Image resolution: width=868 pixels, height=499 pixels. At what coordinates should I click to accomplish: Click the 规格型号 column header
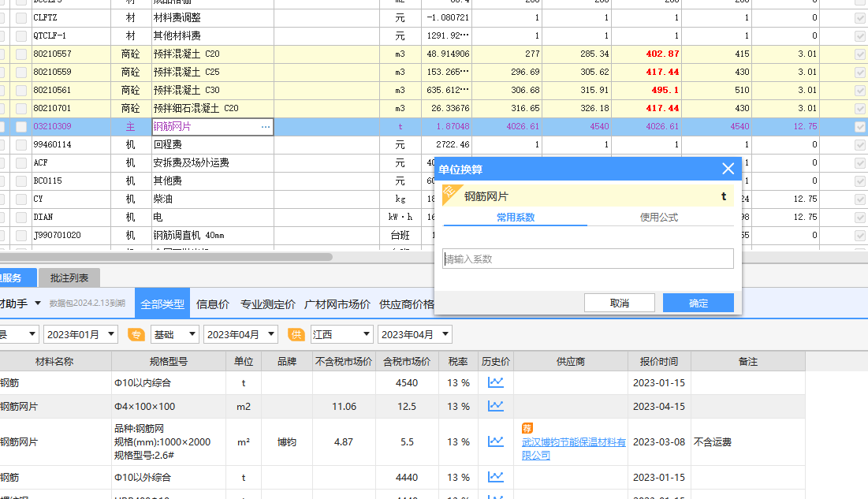[168, 361]
